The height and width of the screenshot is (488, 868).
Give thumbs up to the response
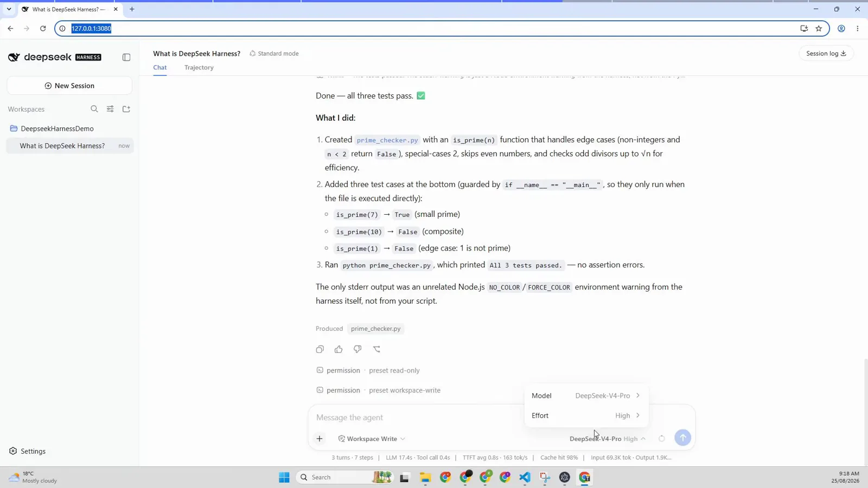click(339, 349)
